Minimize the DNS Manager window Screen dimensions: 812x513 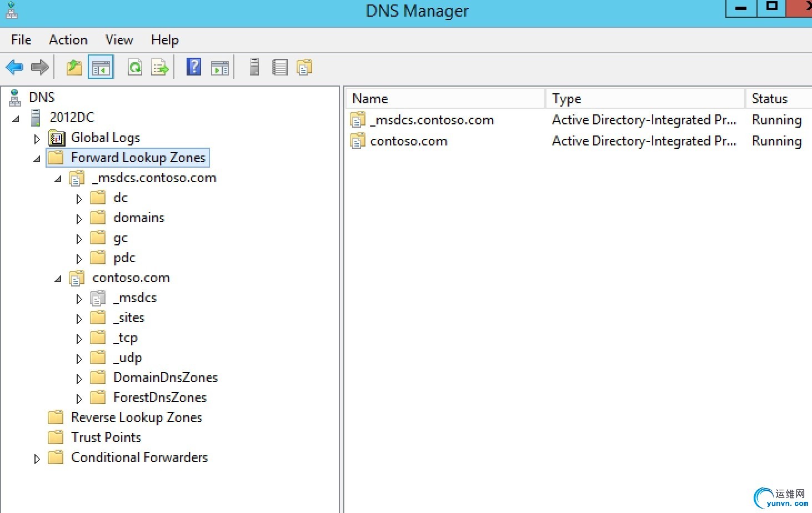[741, 8]
